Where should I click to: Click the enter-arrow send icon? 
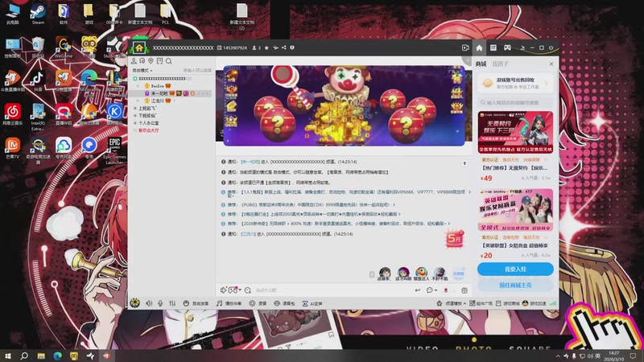coord(417,290)
